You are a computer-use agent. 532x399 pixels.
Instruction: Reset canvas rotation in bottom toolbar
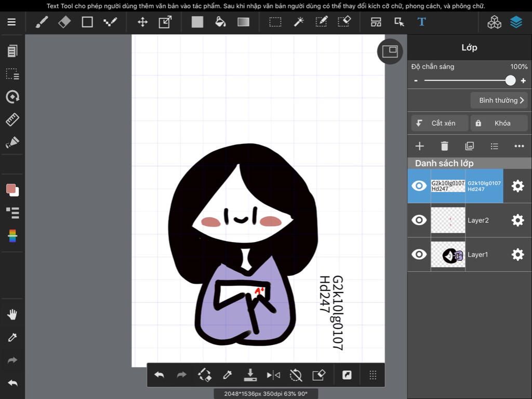click(x=296, y=375)
